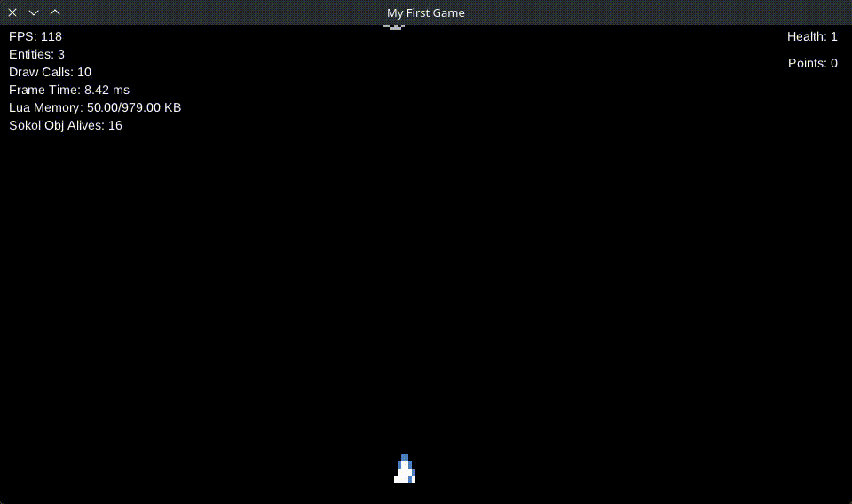Click the 8.42 ms frame time value
The height and width of the screenshot is (504, 852).
tap(106, 90)
